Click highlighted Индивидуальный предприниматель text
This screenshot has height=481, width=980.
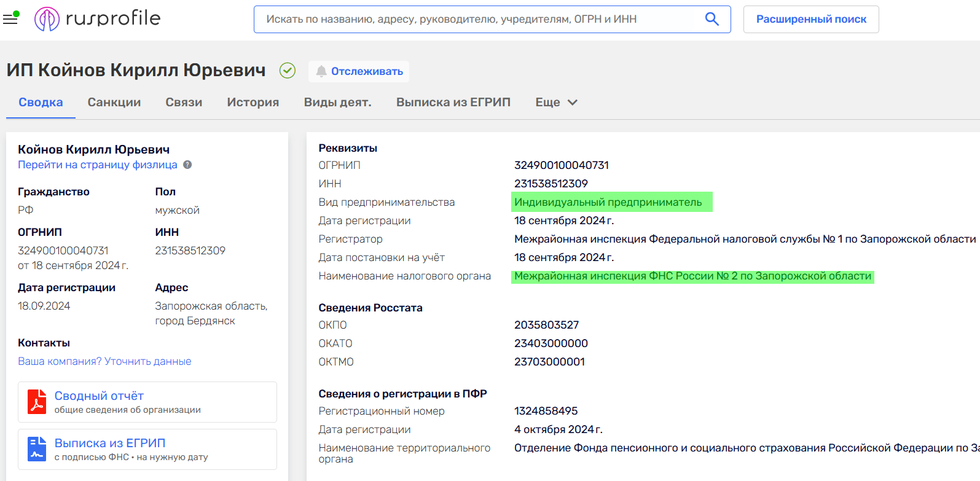608,202
